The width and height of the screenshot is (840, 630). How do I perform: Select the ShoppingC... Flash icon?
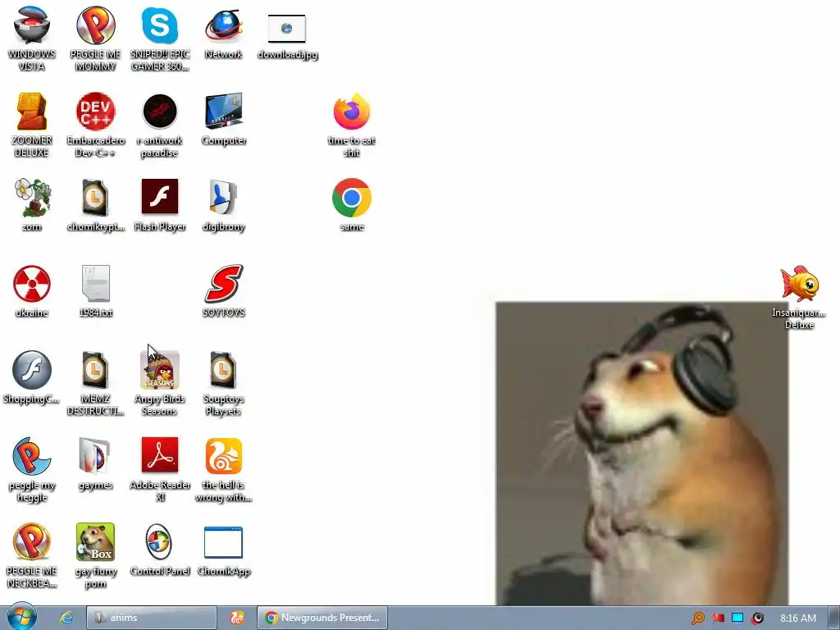pos(32,370)
